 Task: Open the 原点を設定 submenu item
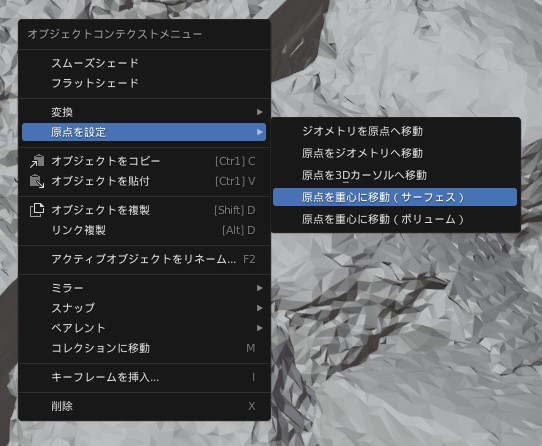point(144,132)
